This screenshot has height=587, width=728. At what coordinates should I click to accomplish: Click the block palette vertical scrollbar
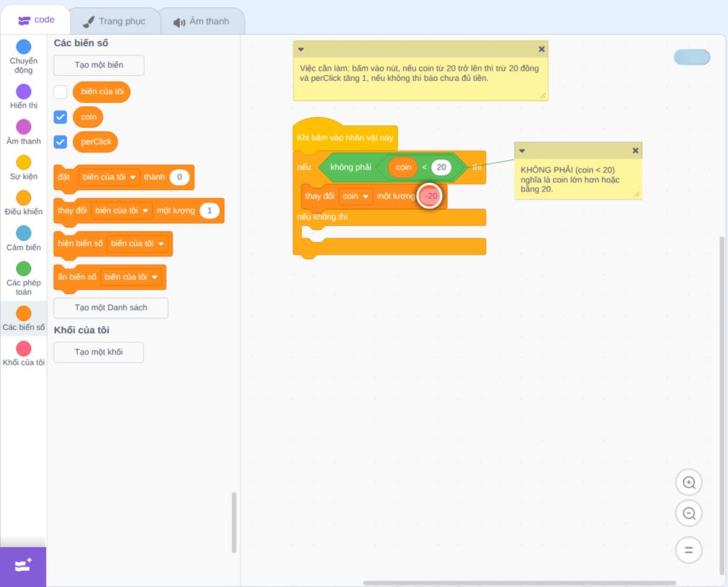(x=234, y=522)
